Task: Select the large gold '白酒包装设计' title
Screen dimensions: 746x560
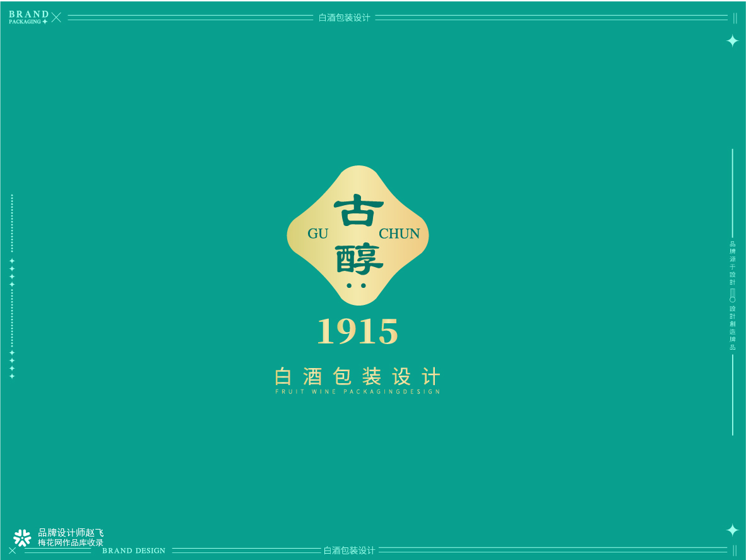Action: coord(358,376)
